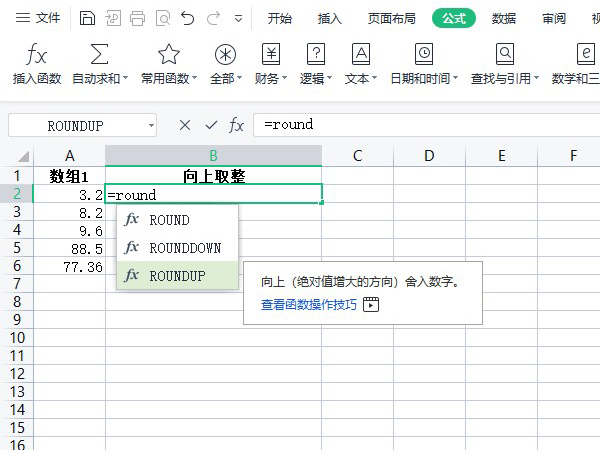Click the AutoSum (自动求和) sigma icon
This screenshot has height=450, width=600.
coord(99,54)
